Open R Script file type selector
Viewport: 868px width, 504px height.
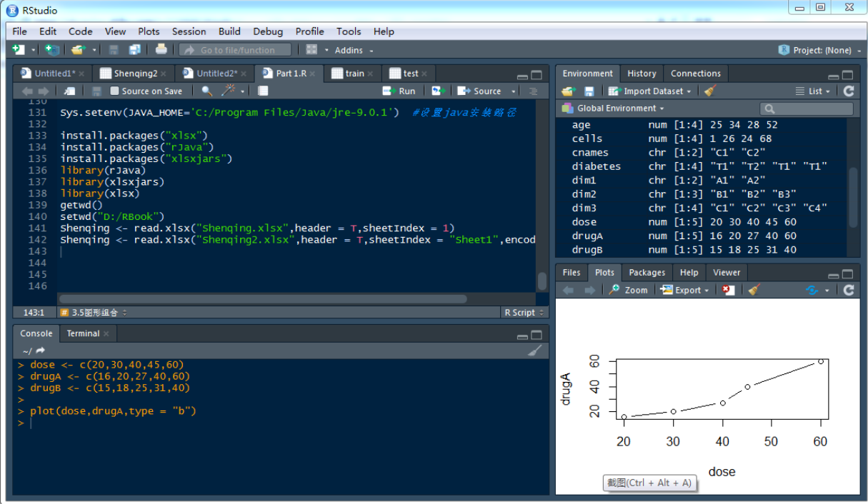tap(524, 313)
